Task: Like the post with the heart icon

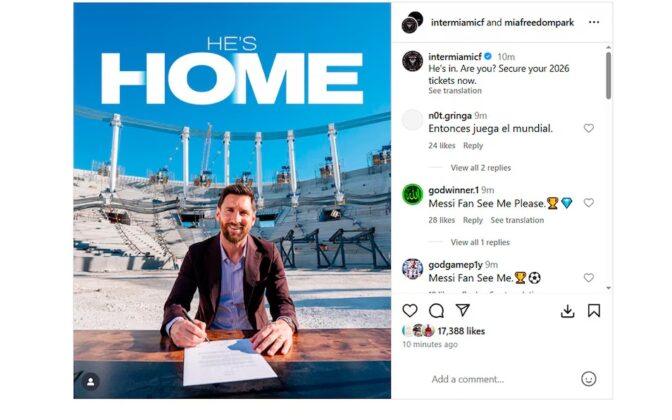Action: 410,311
